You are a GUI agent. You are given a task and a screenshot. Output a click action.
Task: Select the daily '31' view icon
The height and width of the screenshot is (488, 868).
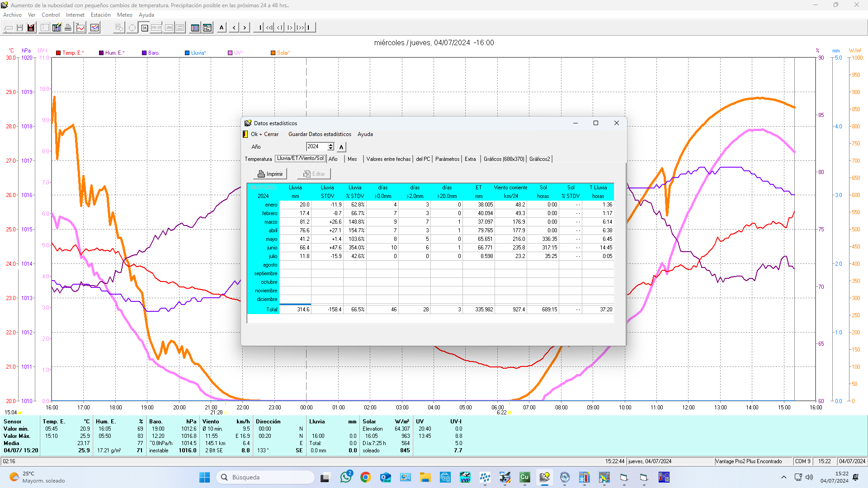click(x=144, y=28)
